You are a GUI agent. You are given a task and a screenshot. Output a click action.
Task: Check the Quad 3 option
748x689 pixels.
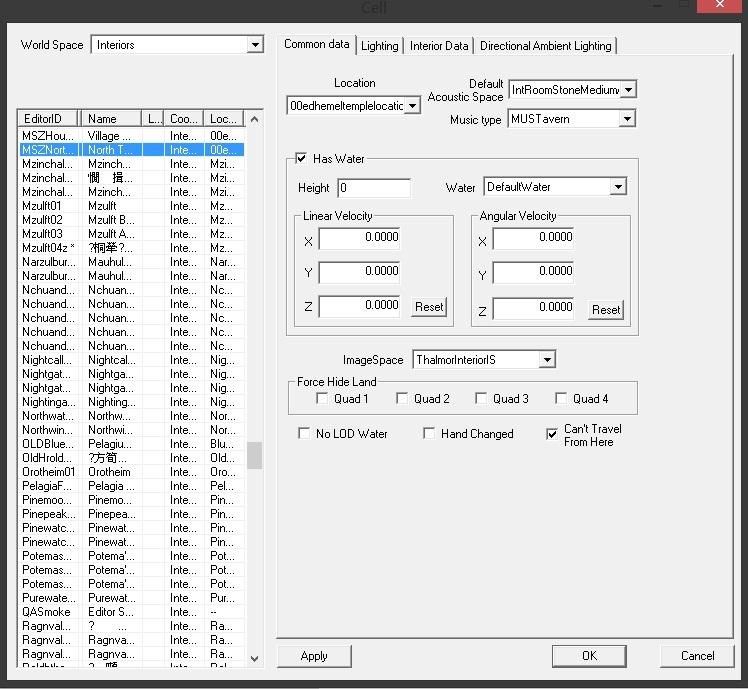click(x=481, y=398)
